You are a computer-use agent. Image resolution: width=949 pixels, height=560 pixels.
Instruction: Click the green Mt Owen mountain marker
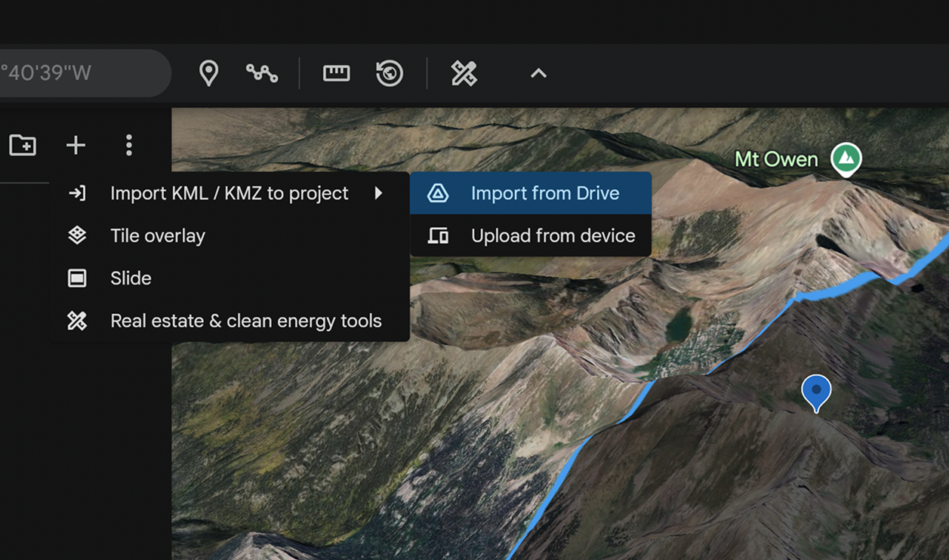point(846,158)
